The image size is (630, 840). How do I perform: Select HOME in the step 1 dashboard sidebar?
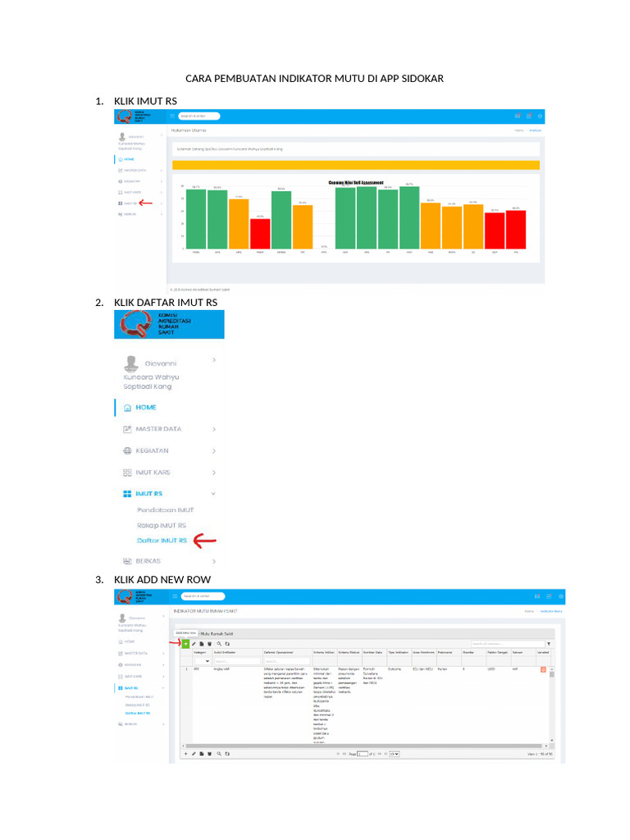129,160
